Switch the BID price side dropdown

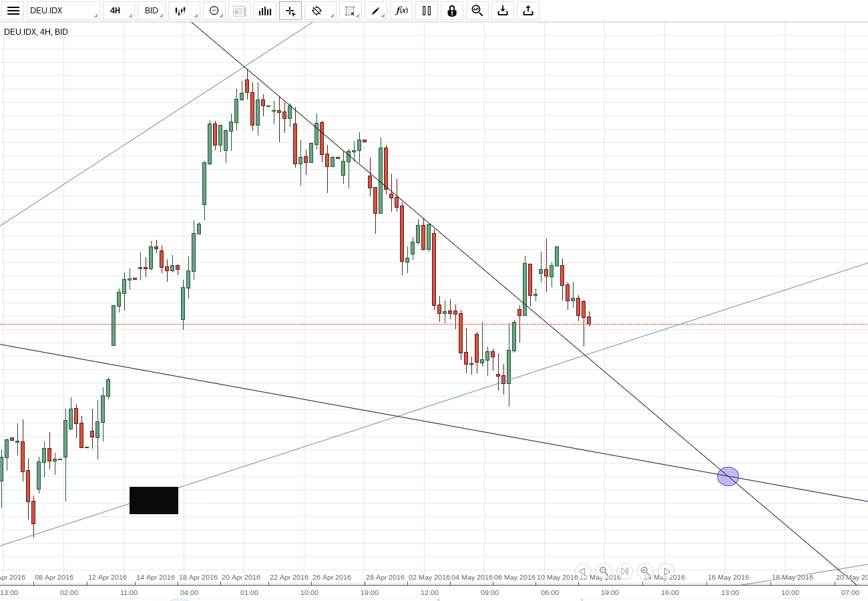(x=152, y=11)
